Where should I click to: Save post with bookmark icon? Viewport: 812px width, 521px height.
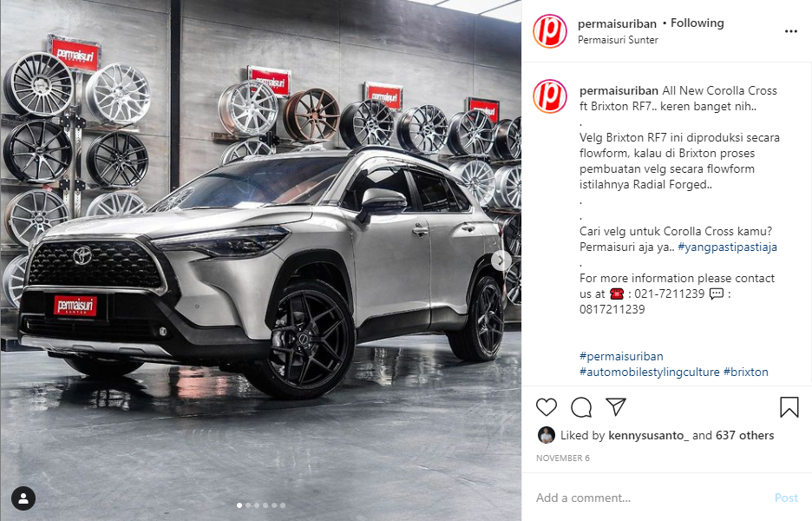[789, 407]
